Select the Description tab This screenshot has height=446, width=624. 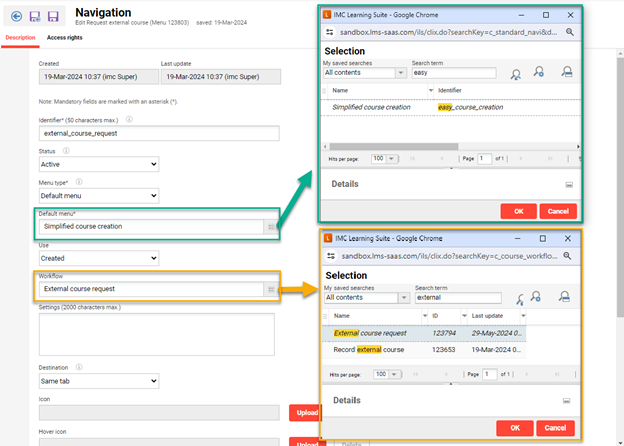(x=19, y=37)
